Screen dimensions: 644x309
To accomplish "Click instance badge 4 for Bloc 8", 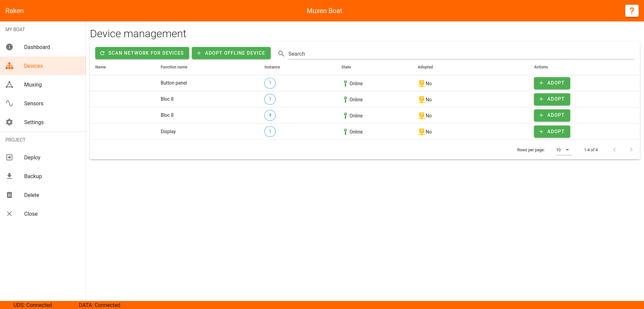I will (x=270, y=115).
